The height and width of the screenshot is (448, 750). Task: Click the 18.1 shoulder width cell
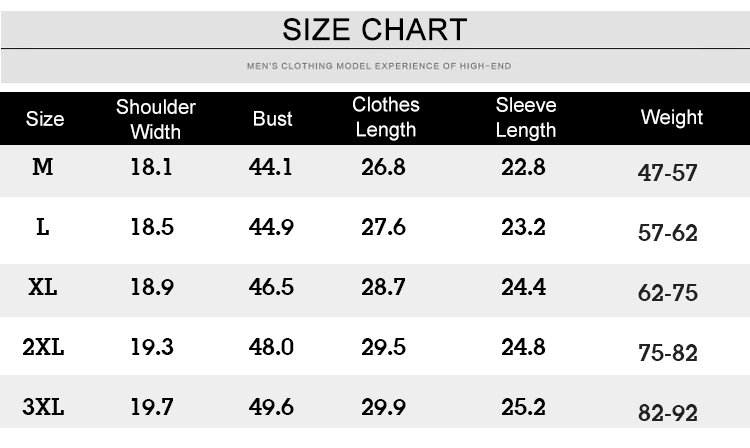point(152,167)
